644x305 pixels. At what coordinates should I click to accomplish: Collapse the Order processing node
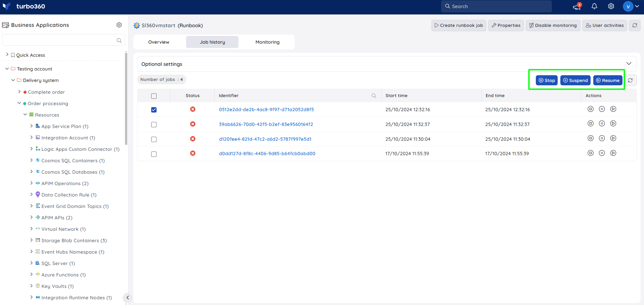[19, 103]
